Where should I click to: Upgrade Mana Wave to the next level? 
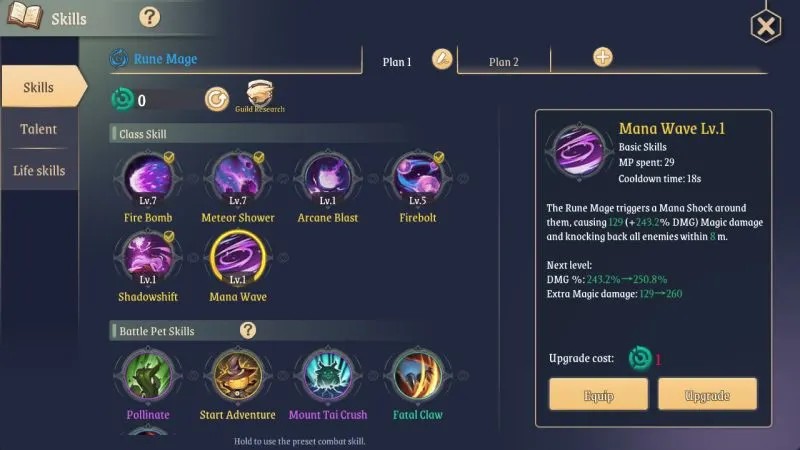pyautogui.click(x=707, y=394)
